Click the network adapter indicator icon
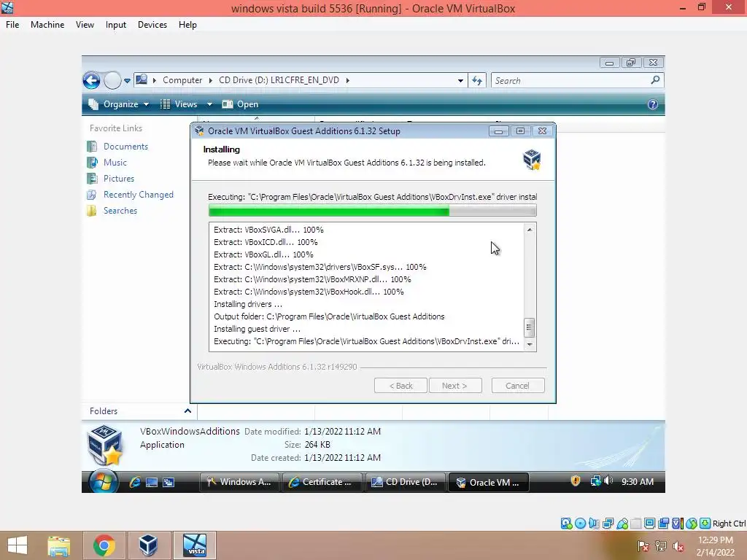Image resolution: width=747 pixels, height=560 pixels. point(608,524)
